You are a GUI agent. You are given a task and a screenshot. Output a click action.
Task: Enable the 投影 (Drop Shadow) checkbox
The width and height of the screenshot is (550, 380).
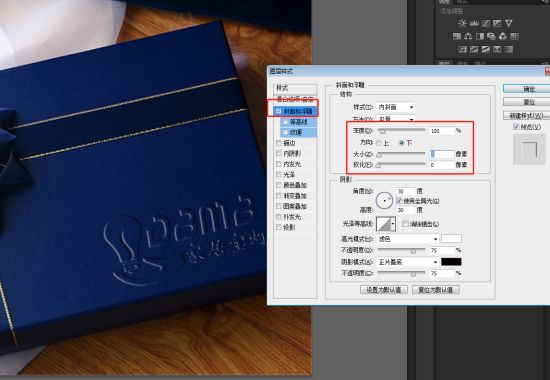pos(279,227)
